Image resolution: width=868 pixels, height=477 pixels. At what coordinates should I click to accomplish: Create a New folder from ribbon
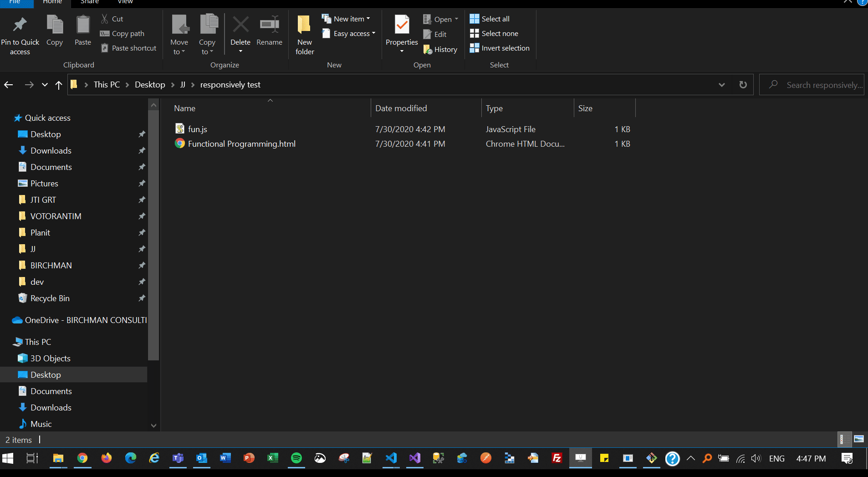[x=304, y=35]
